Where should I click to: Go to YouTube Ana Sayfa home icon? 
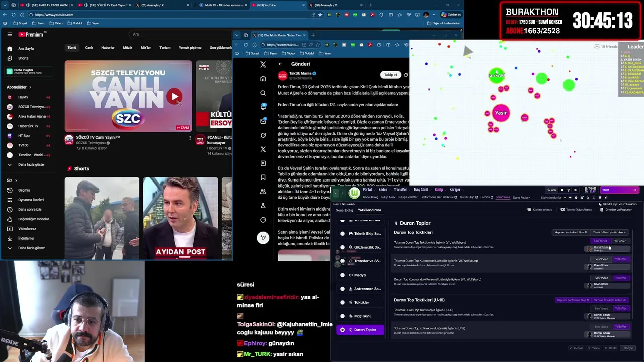(10, 49)
